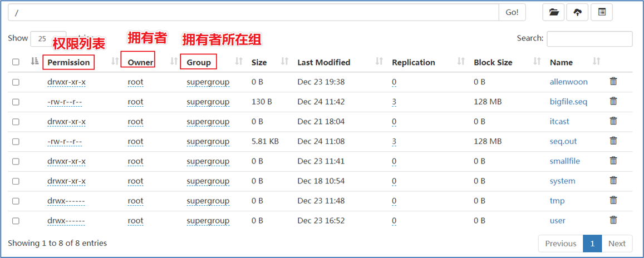Delete smallfile directory via trash icon
Viewport: 644px width, 258px height.
point(613,160)
